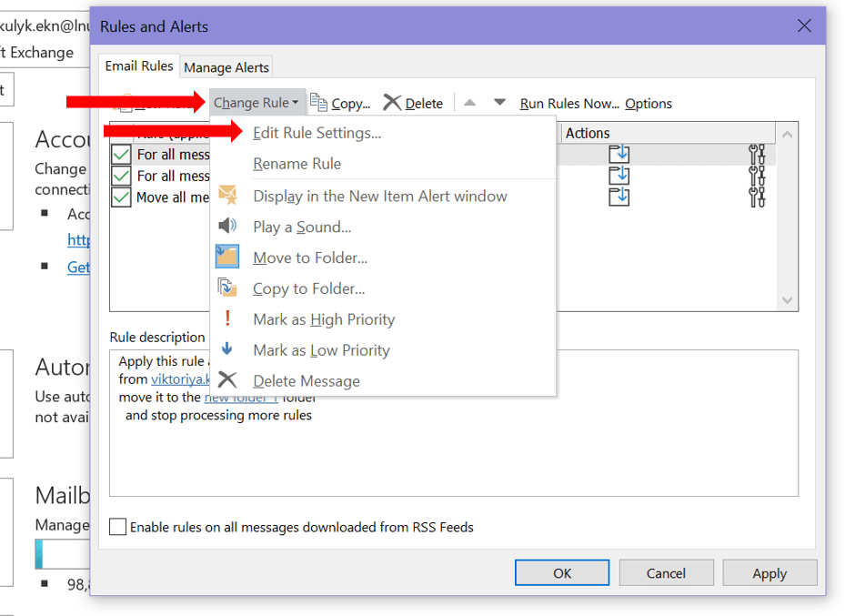Choose Edit Rule Settings from menu
This screenshot has width=855, height=616.
click(x=317, y=133)
